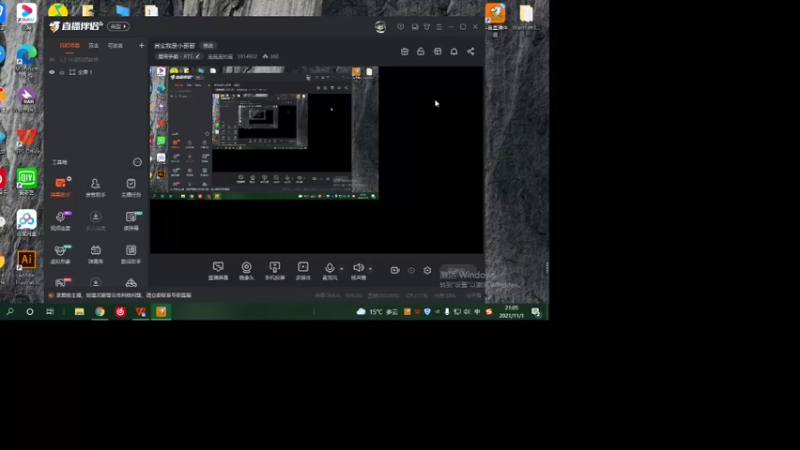Open NetEase Music from the taskbar
800x450 pixels.
[x=120, y=312]
